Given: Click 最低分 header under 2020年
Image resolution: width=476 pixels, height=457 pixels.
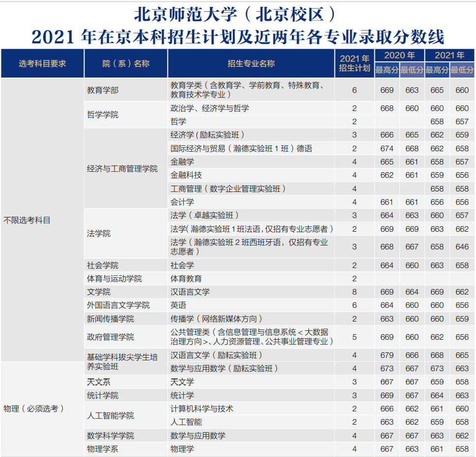Looking at the screenshot, I should (x=412, y=70).
